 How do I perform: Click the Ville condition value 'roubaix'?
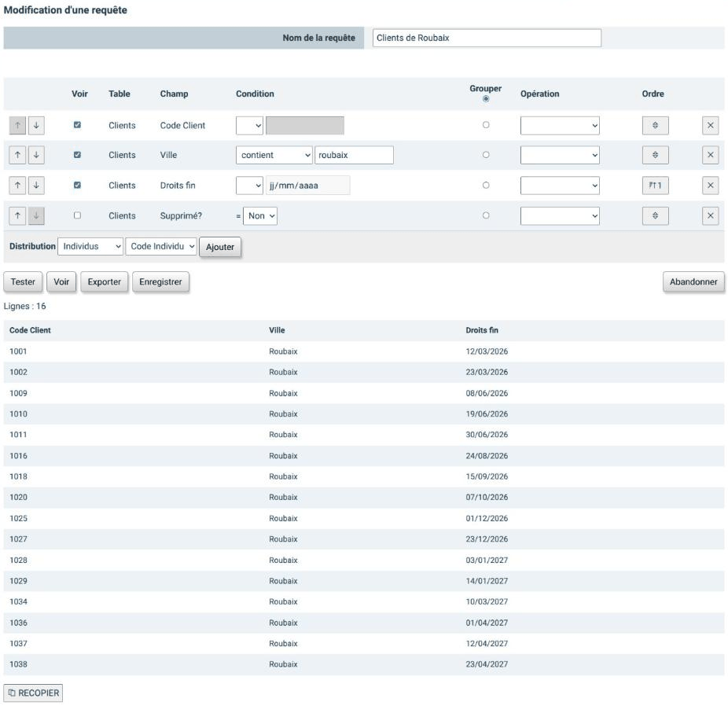click(x=354, y=155)
